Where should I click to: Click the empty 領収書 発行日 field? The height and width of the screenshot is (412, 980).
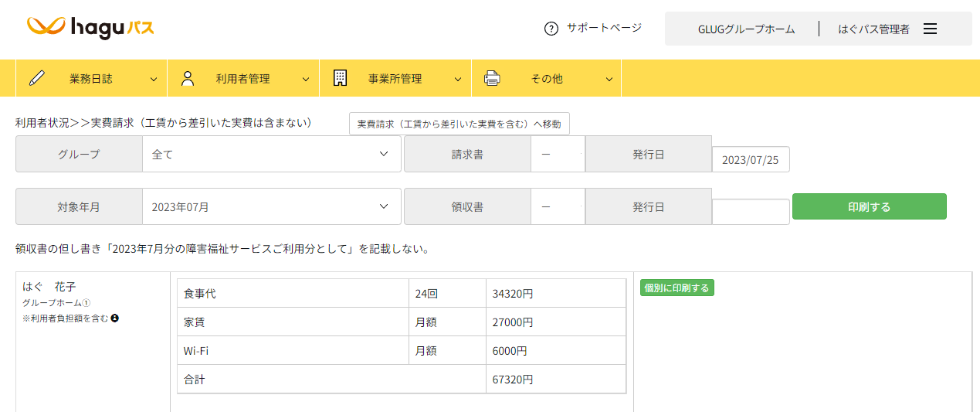pos(750,212)
